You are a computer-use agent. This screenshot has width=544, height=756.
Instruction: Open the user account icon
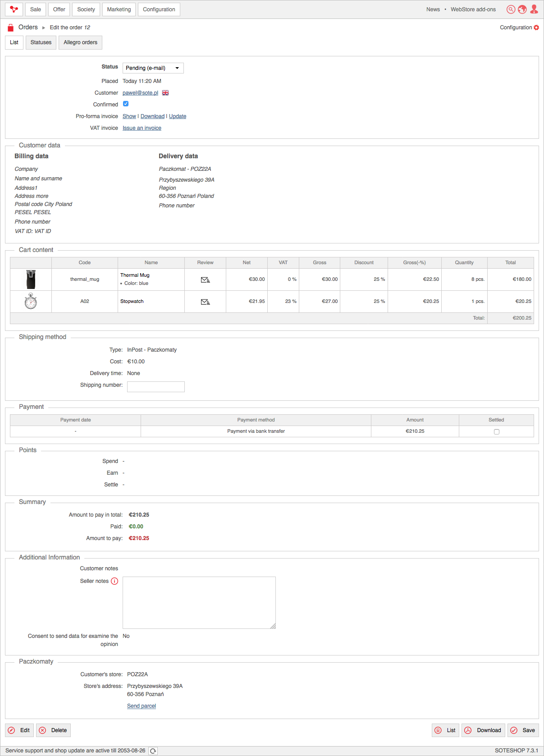(534, 9)
